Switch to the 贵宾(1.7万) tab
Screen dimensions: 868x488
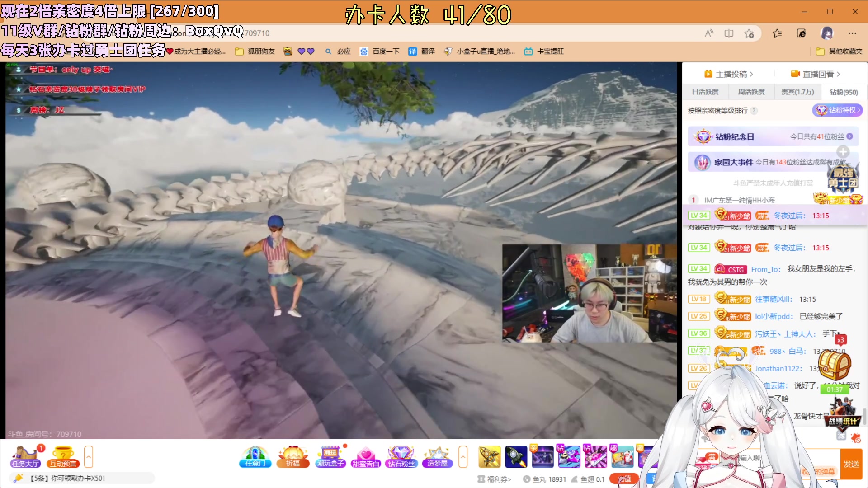(x=797, y=92)
